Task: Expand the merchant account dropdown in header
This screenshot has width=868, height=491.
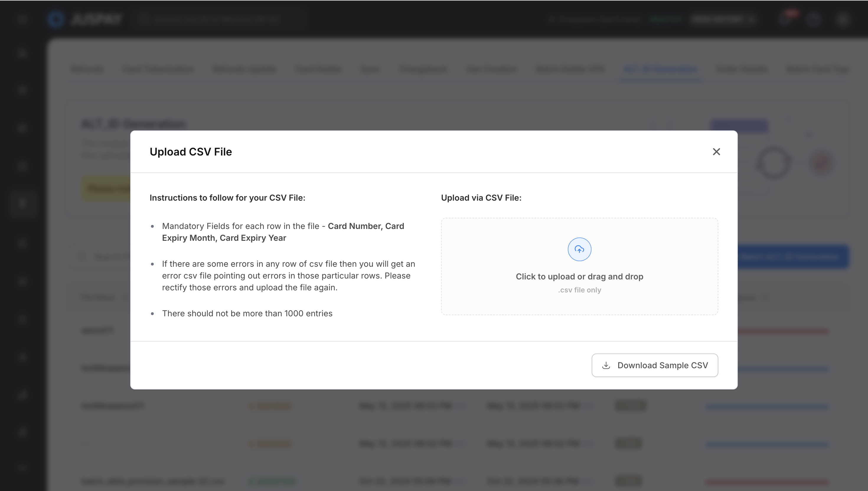Action: coord(722,19)
